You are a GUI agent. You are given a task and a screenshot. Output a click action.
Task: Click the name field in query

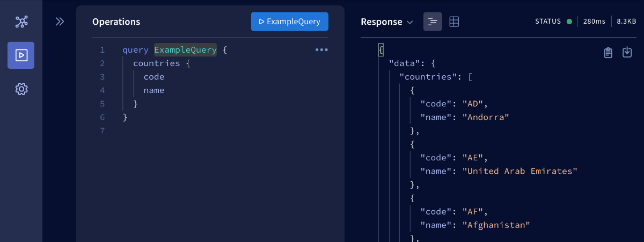coord(154,90)
